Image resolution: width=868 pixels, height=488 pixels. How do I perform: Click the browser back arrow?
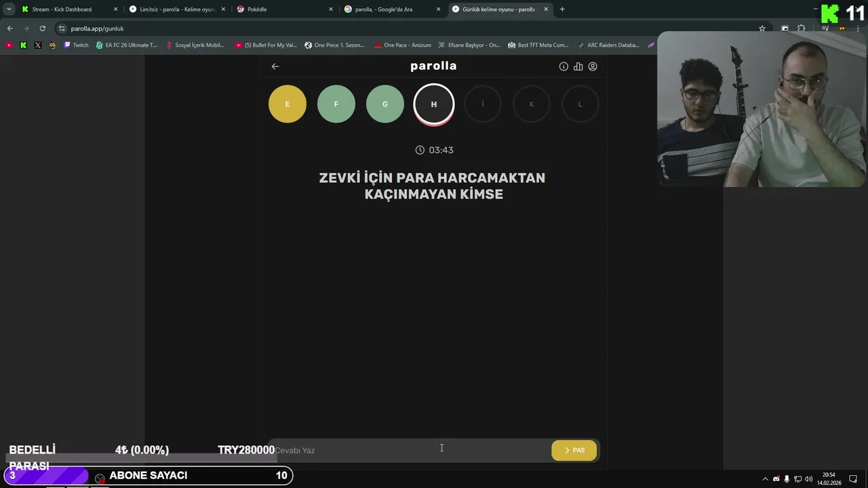pyautogui.click(x=9, y=28)
